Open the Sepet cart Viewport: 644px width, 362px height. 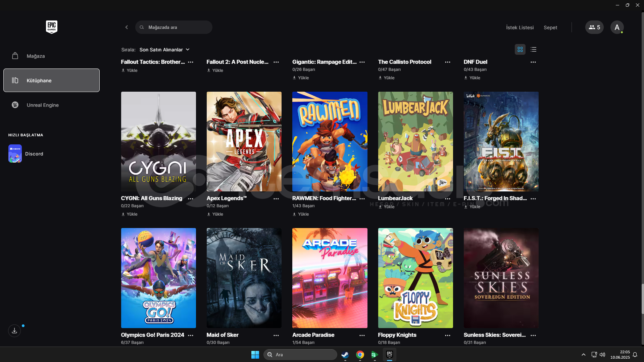(x=550, y=27)
